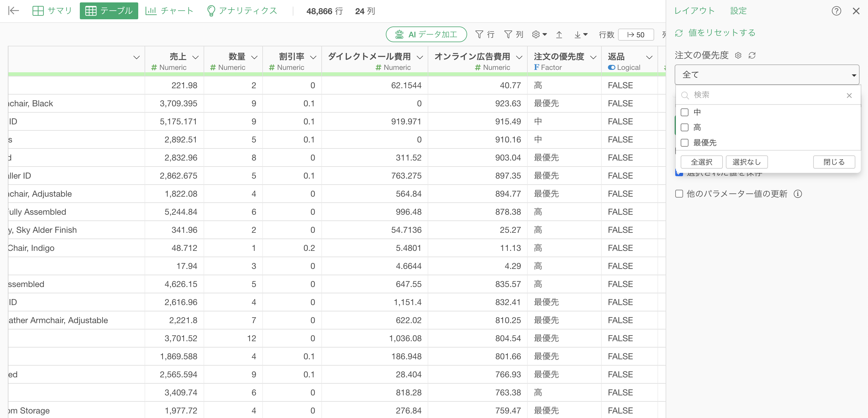Click the upload arrow icon
Viewport: 868px width, 418px height.
click(559, 34)
